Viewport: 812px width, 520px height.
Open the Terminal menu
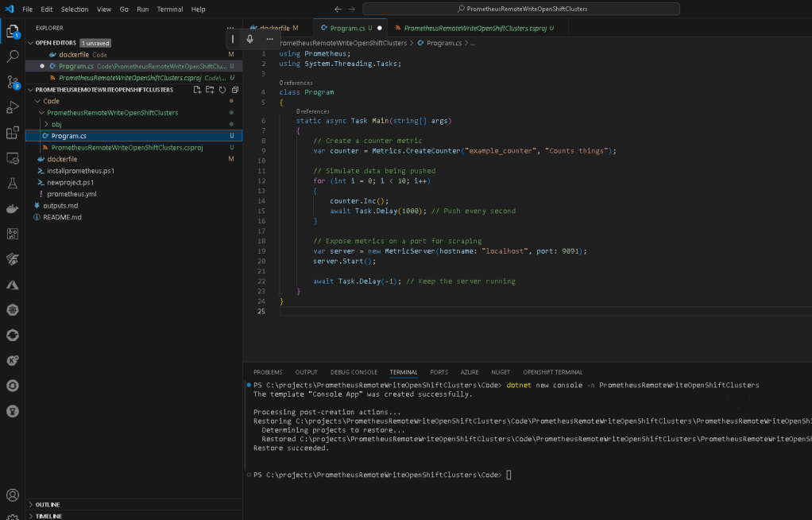click(x=170, y=10)
